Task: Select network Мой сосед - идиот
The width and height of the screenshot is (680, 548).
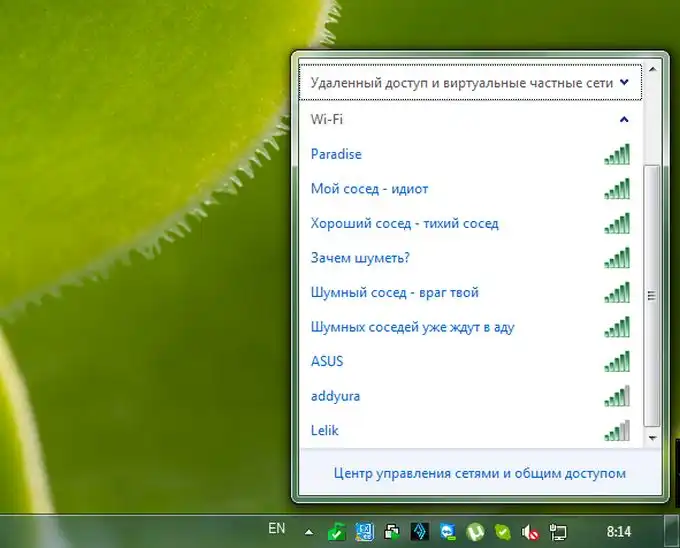Action: [x=369, y=189]
